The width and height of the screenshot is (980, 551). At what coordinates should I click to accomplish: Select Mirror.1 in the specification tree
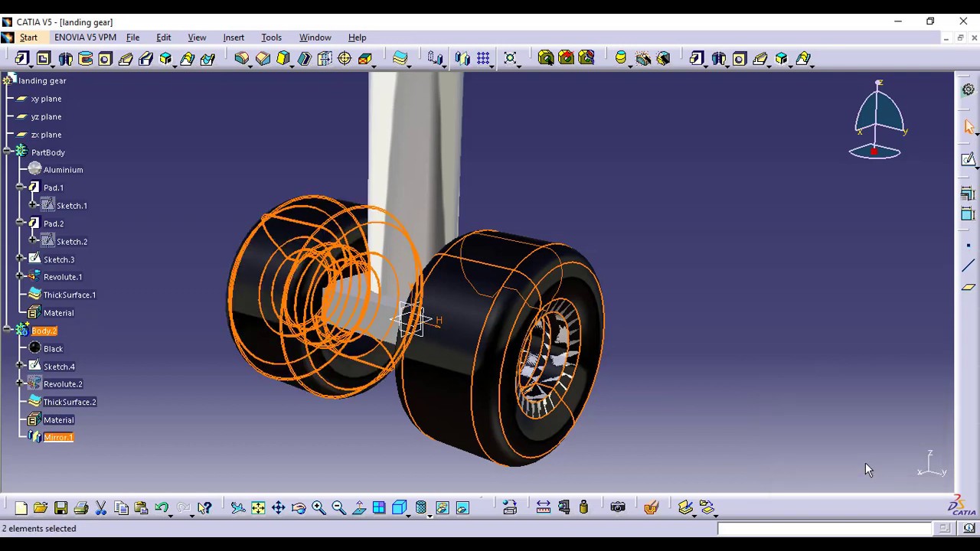coord(58,438)
